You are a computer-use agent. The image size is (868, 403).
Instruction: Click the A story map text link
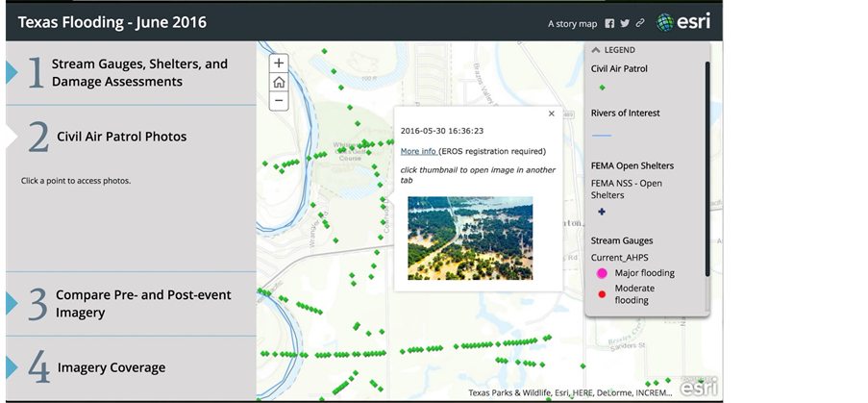coord(572,23)
